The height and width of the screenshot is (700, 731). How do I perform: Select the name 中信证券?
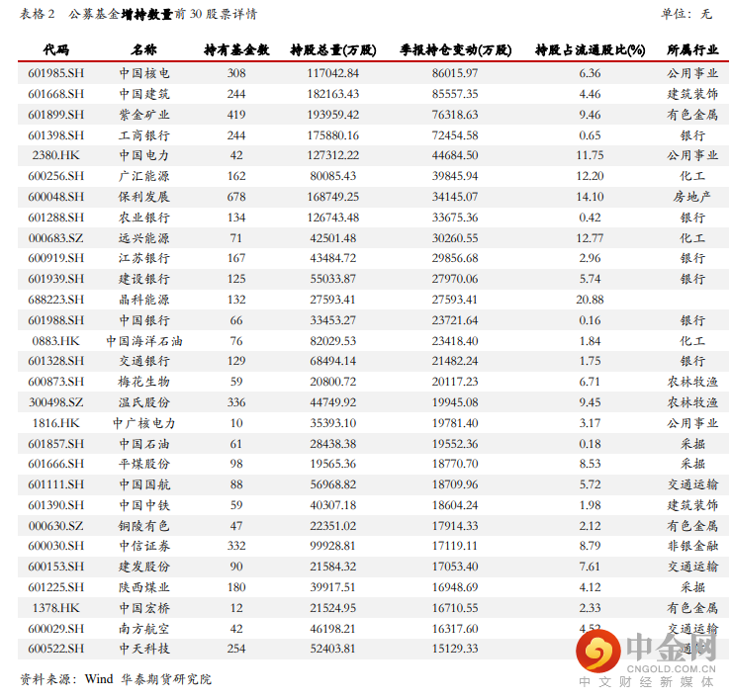[x=144, y=546]
